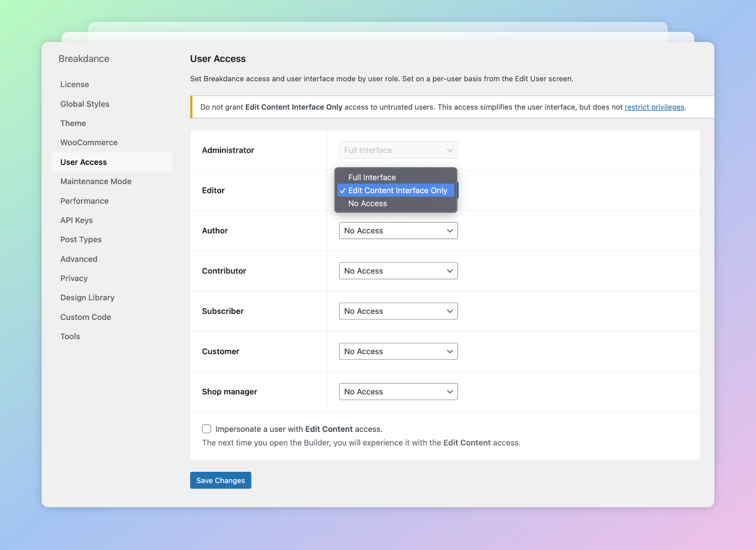
Task: Open the Author access dropdown
Action: click(x=398, y=231)
